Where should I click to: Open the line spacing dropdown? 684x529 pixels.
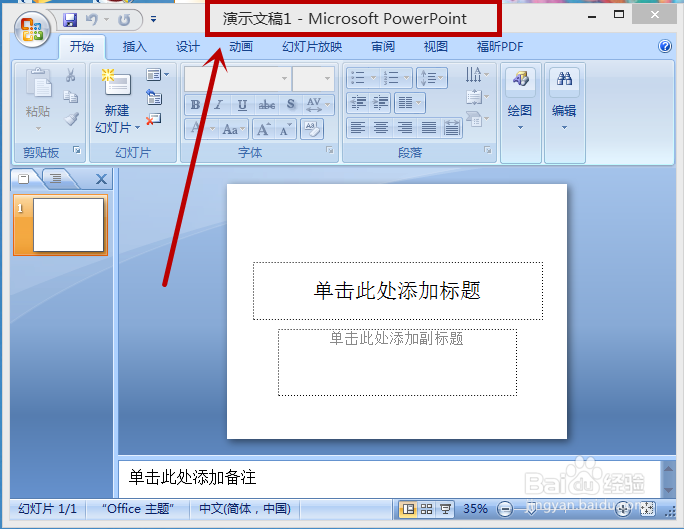[432, 78]
